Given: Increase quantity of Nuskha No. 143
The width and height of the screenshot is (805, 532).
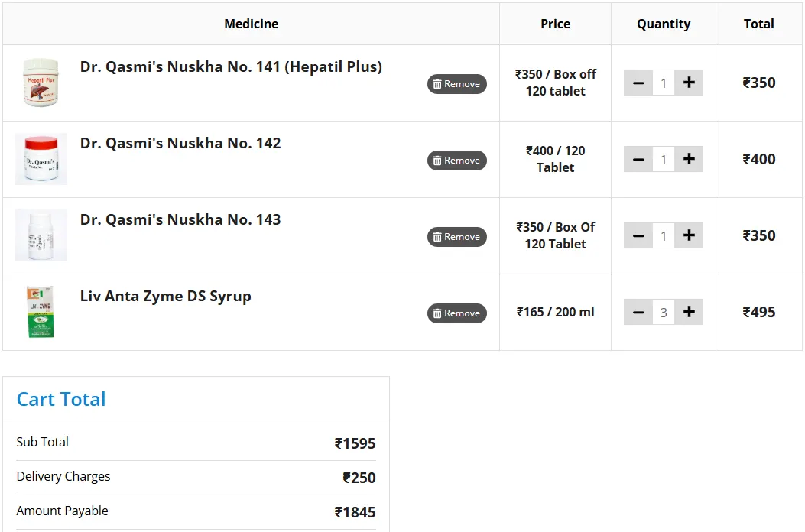Looking at the screenshot, I should (x=689, y=235).
